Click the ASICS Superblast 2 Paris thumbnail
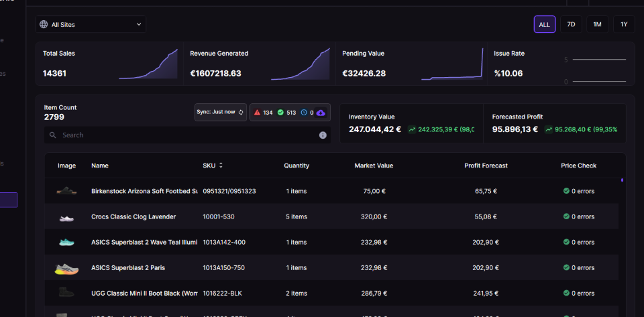 tap(66, 269)
